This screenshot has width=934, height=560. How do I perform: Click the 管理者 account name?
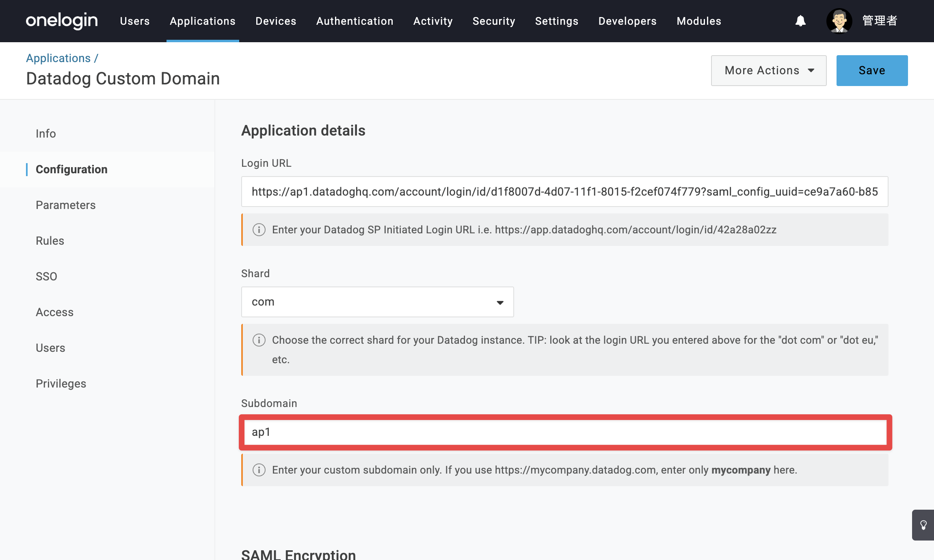pos(880,21)
